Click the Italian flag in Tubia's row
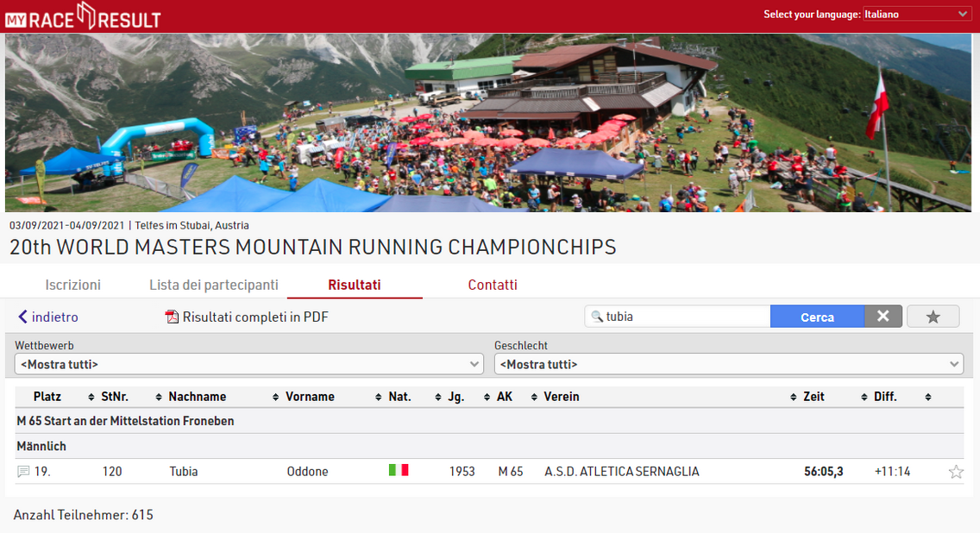This screenshot has height=533, width=980. 399,470
